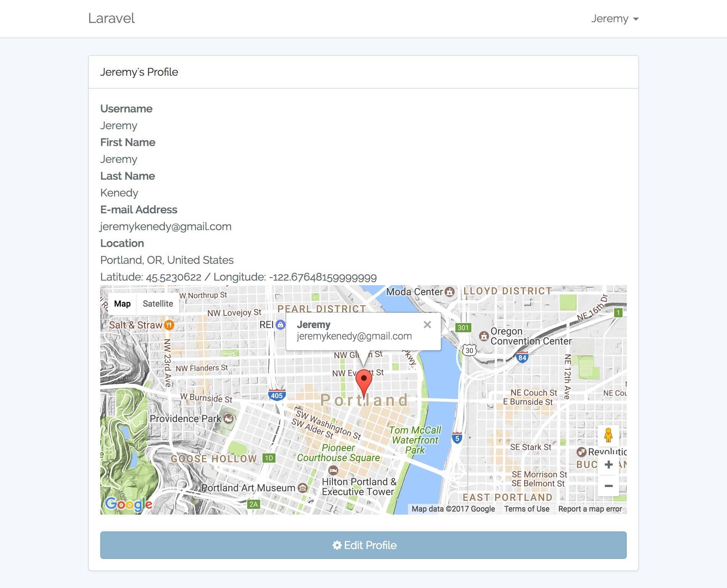Close the Jeremy info window
This screenshot has height=588, width=727.
coord(427,325)
